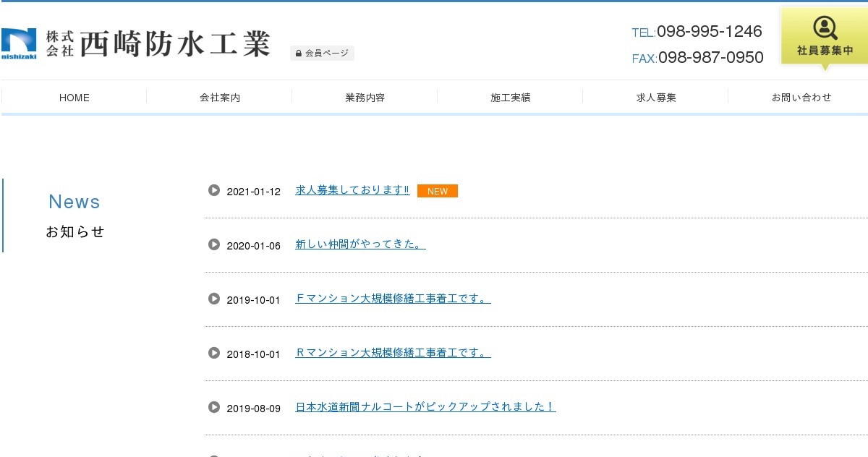Click the arrow icon beside 2019-10-01
This screenshot has height=457, width=868.
click(214, 299)
